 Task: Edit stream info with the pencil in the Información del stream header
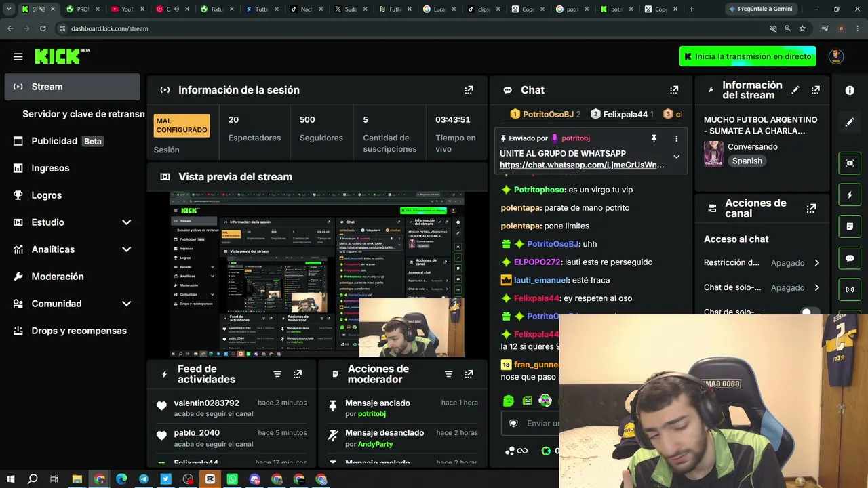[x=795, y=90]
